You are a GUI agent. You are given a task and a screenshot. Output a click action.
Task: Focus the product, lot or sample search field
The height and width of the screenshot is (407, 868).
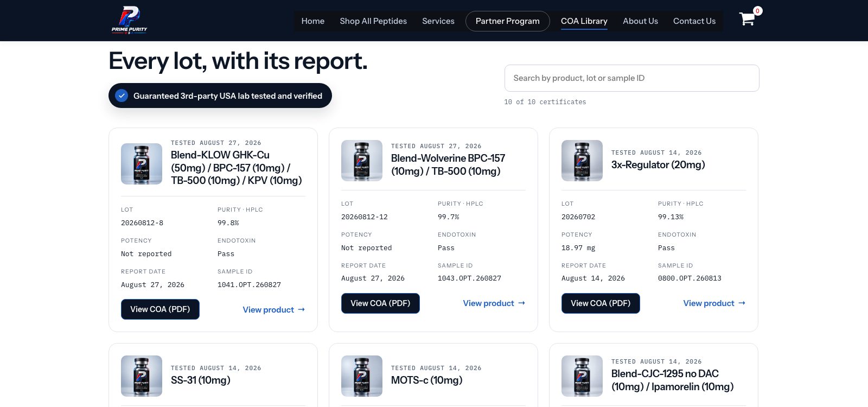(x=632, y=78)
